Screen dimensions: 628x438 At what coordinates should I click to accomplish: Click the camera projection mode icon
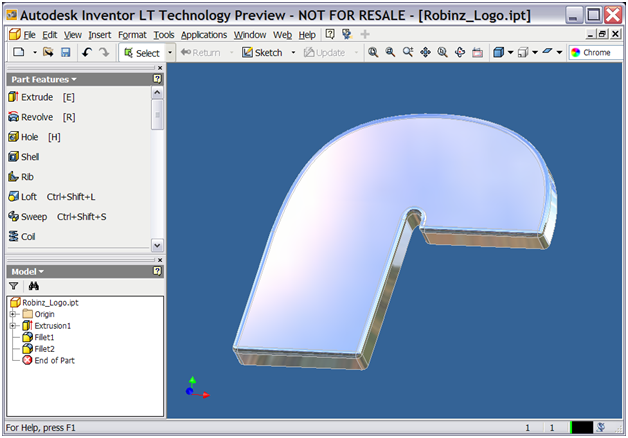[x=523, y=52]
